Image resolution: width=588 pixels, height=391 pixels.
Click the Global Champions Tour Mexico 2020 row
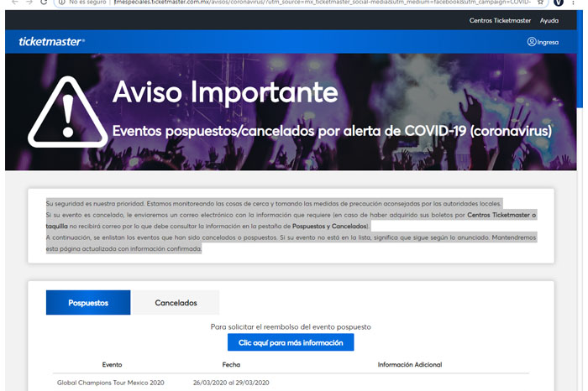[111, 383]
